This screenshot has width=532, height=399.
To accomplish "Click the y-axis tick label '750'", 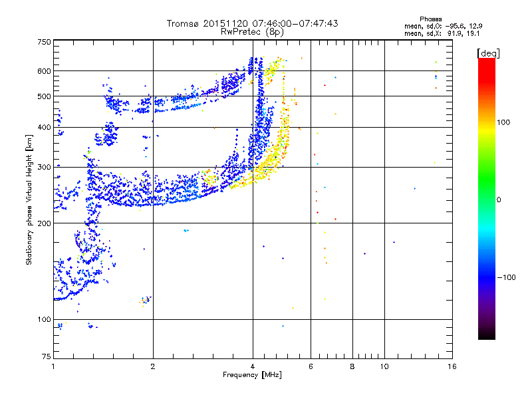I will [x=44, y=42].
